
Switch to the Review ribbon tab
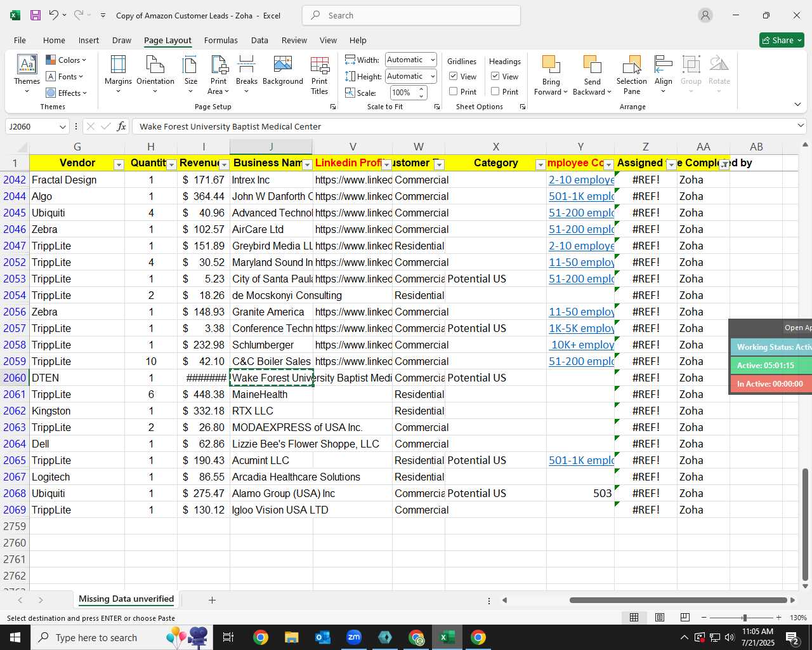pyautogui.click(x=294, y=40)
